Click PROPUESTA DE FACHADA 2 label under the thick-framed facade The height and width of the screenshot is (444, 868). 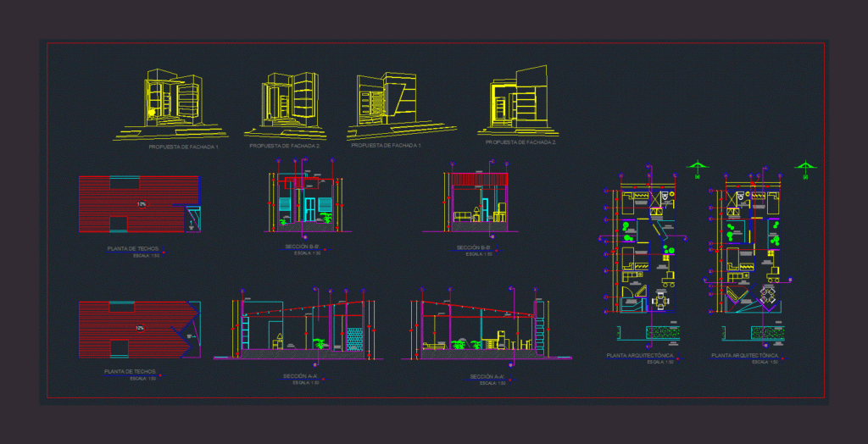[521, 142]
